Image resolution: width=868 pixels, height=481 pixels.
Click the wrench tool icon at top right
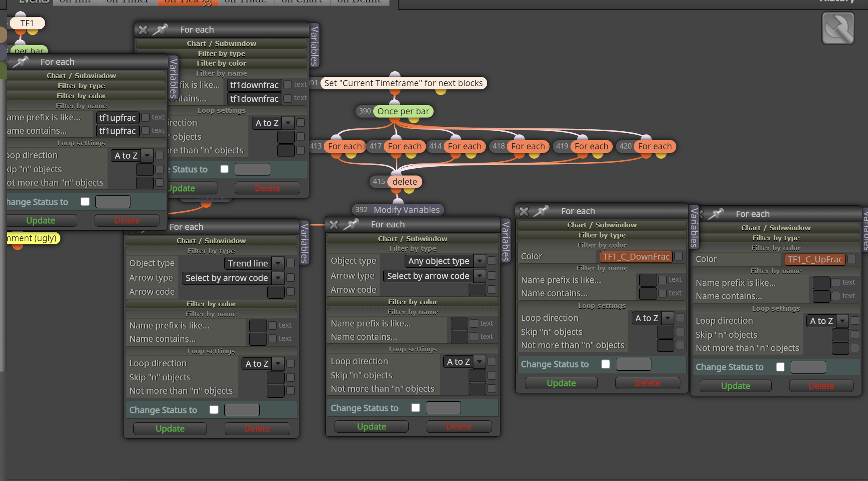tap(838, 28)
